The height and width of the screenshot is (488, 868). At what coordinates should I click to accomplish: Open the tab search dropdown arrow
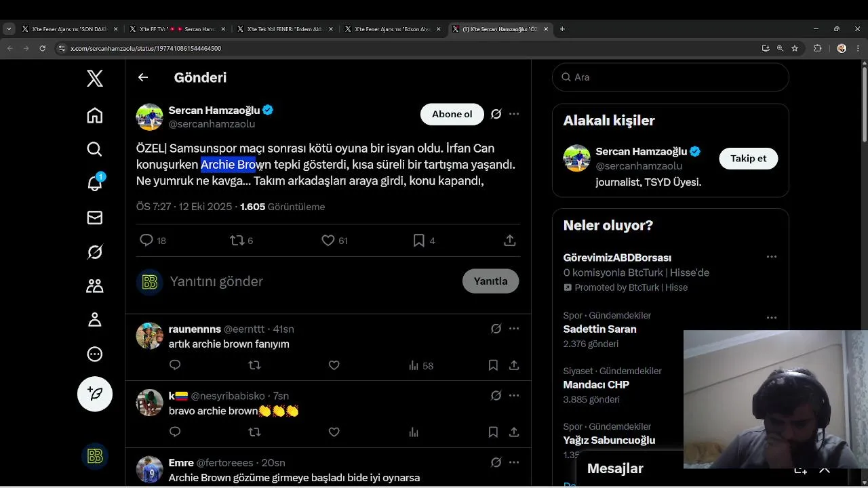9,29
